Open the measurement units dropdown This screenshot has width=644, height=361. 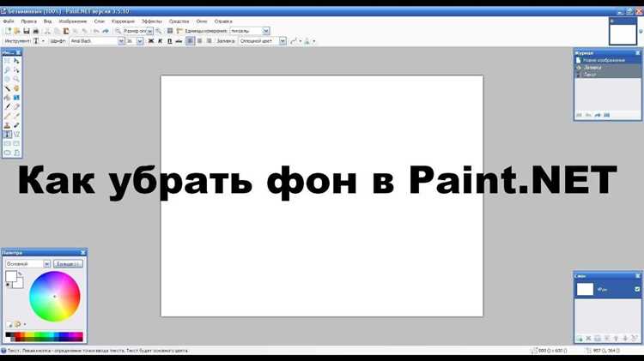coord(265,31)
